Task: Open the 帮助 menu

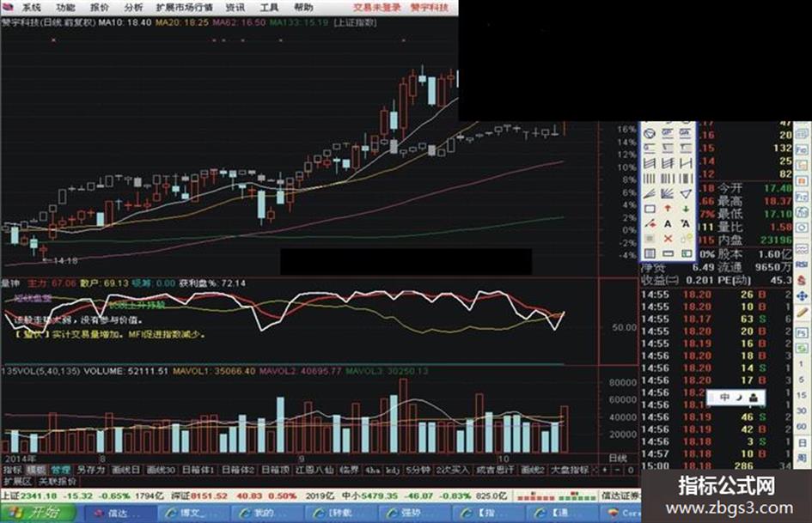Action: point(303,7)
